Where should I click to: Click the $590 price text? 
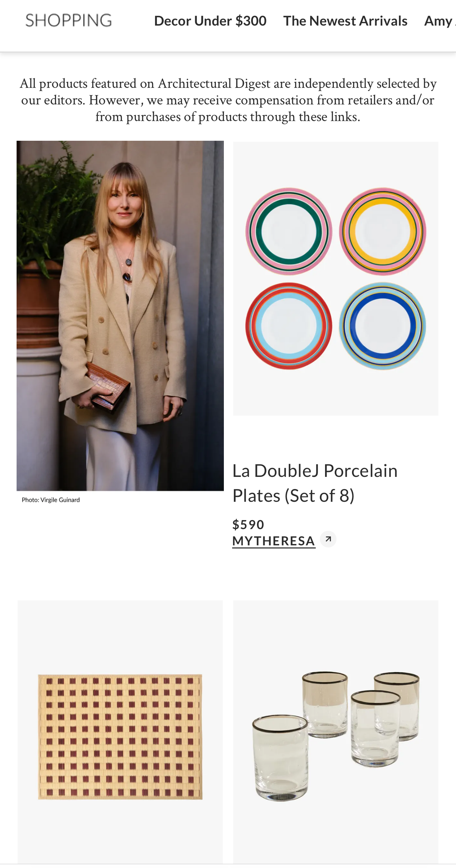(248, 525)
